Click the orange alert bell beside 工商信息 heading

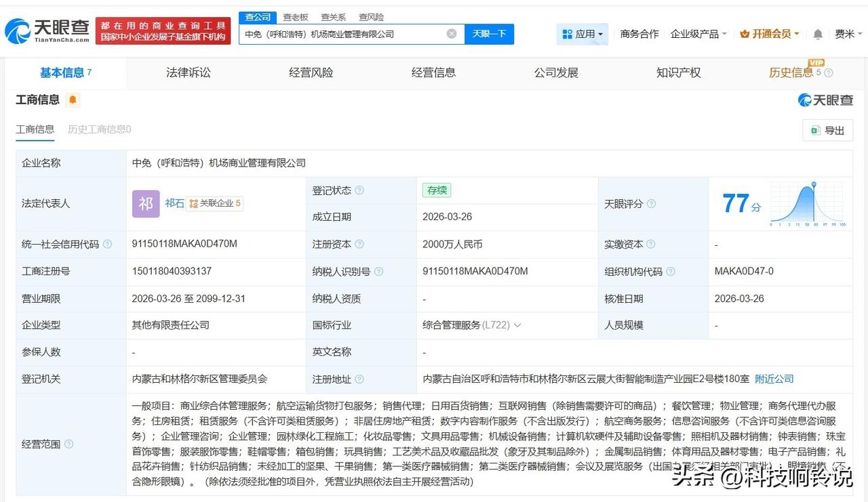[73, 100]
